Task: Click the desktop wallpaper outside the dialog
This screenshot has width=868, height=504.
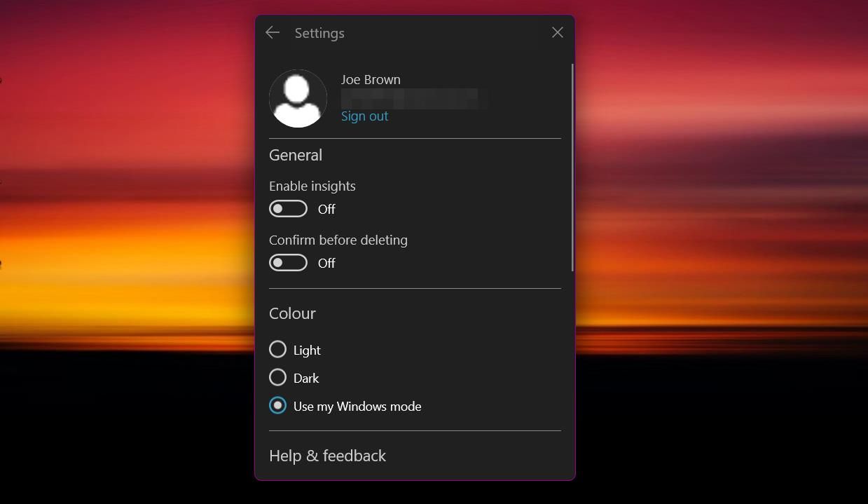Action: (x=105, y=252)
